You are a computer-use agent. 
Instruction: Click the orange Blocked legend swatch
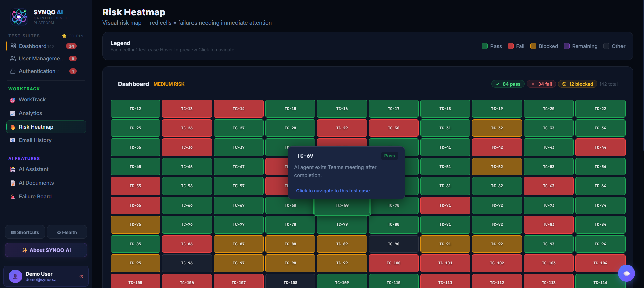(x=533, y=46)
